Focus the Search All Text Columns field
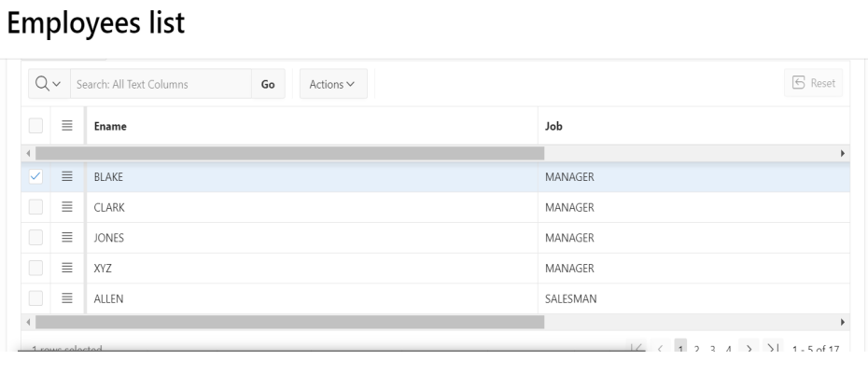This screenshot has width=868, height=374. tap(159, 84)
